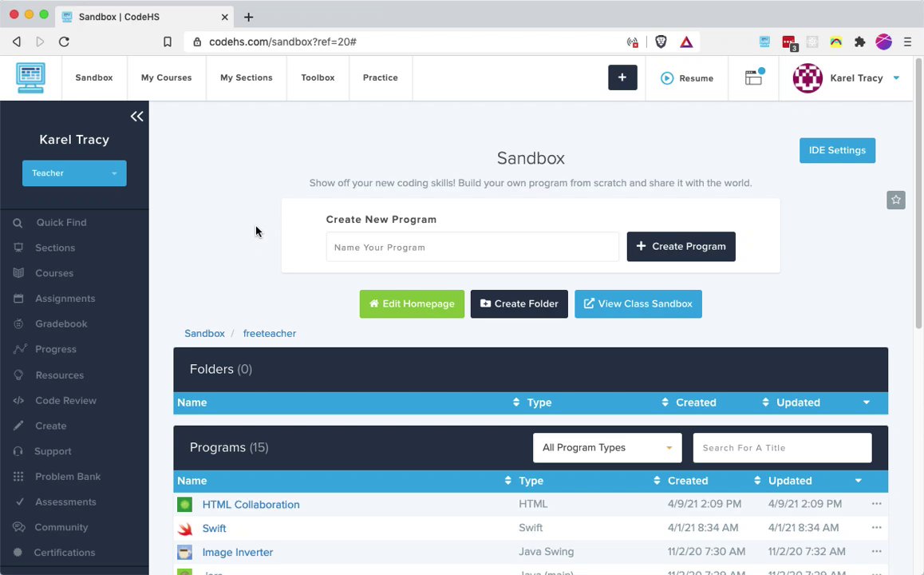Click the bookmark icon in browser toolbar
Screen dimensions: 924x575
click(x=168, y=42)
